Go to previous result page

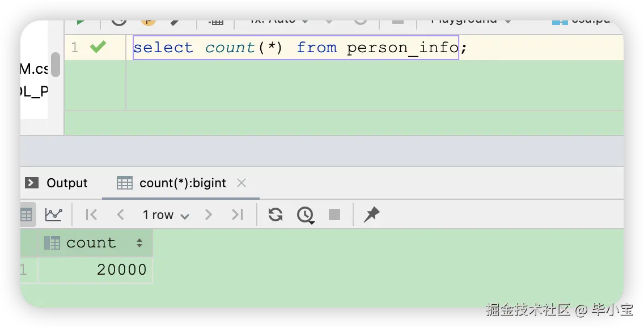point(120,215)
